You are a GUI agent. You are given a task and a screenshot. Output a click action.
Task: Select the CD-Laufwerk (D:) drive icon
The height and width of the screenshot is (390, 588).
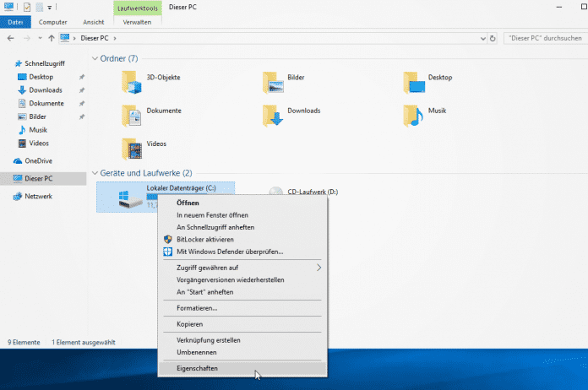click(275, 192)
